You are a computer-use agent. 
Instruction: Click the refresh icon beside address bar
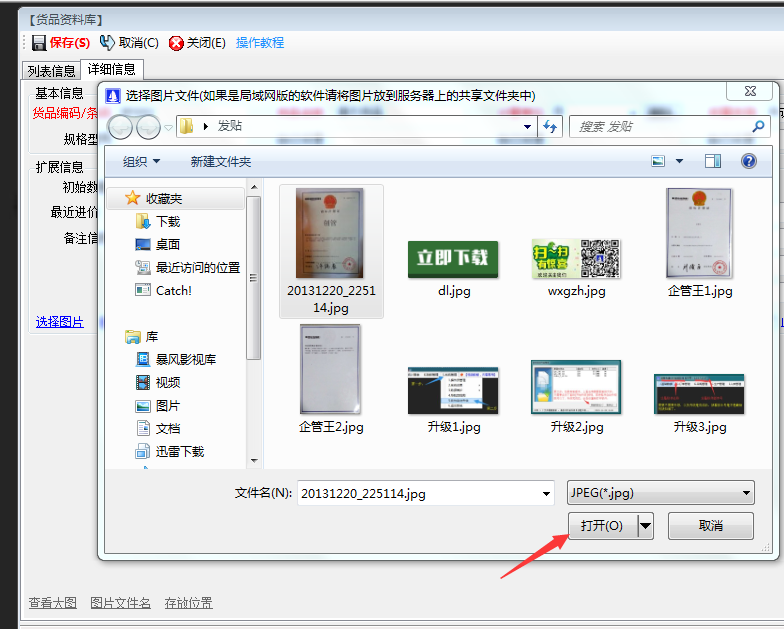coord(549,127)
